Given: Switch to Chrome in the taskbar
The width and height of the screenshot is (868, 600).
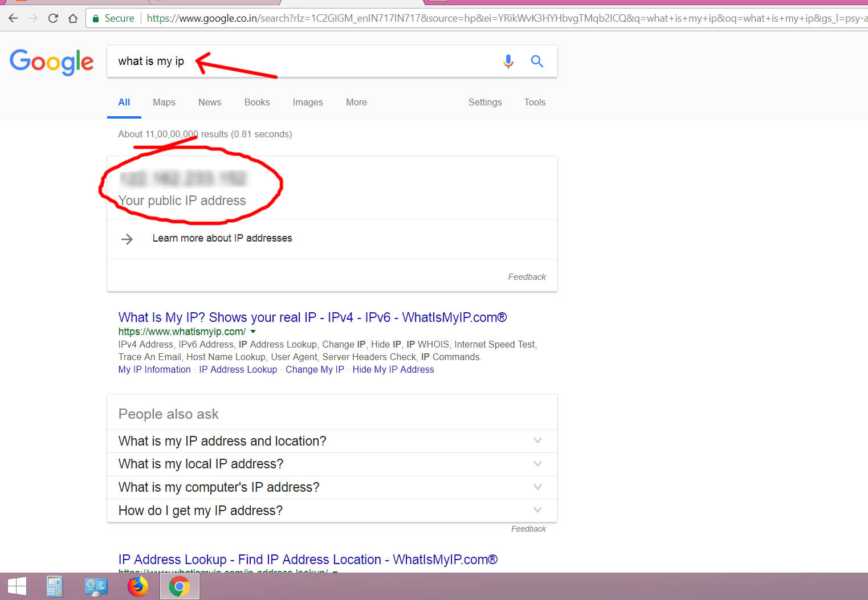Looking at the screenshot, I should [x=179, y=586].
